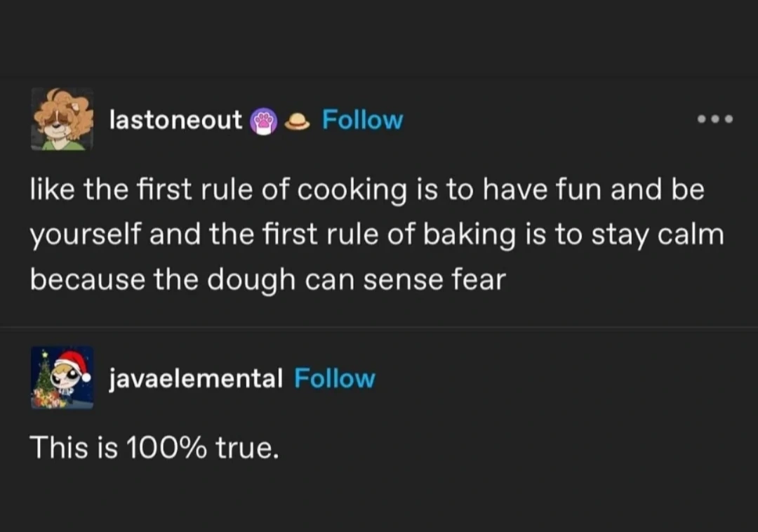Screen dimensions: 758x532
Task: Click the straw hat badge icon
Action: click(x=300, y=121)
